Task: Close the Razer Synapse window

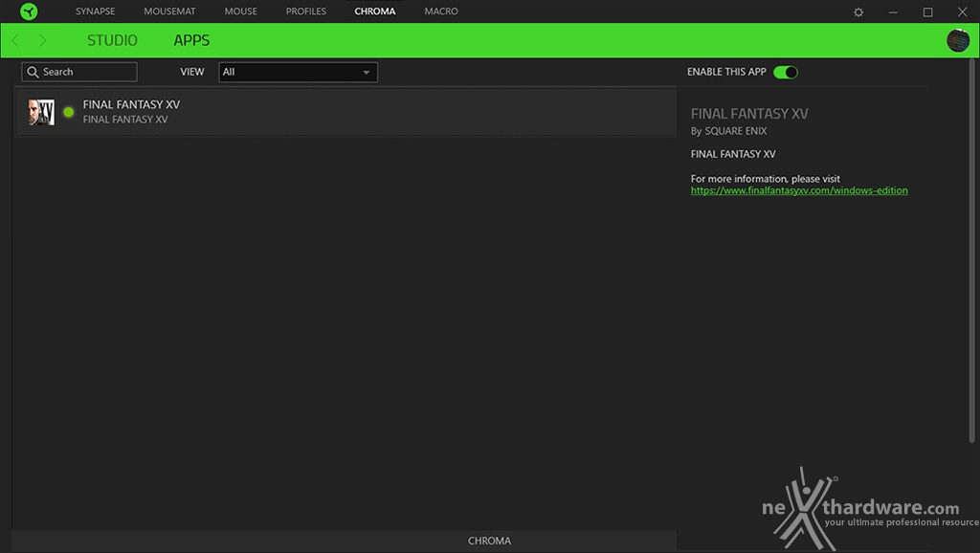Action: tap(963, 11)
